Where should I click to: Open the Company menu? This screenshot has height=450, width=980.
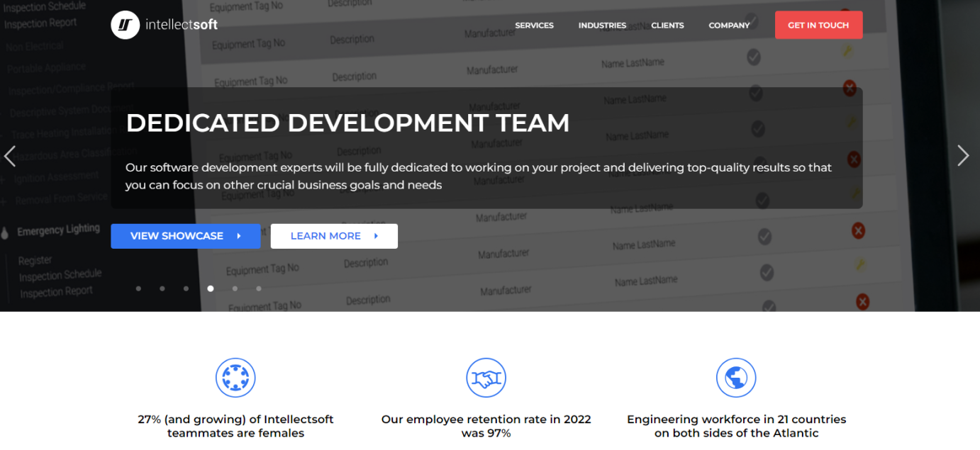point(729,26)
